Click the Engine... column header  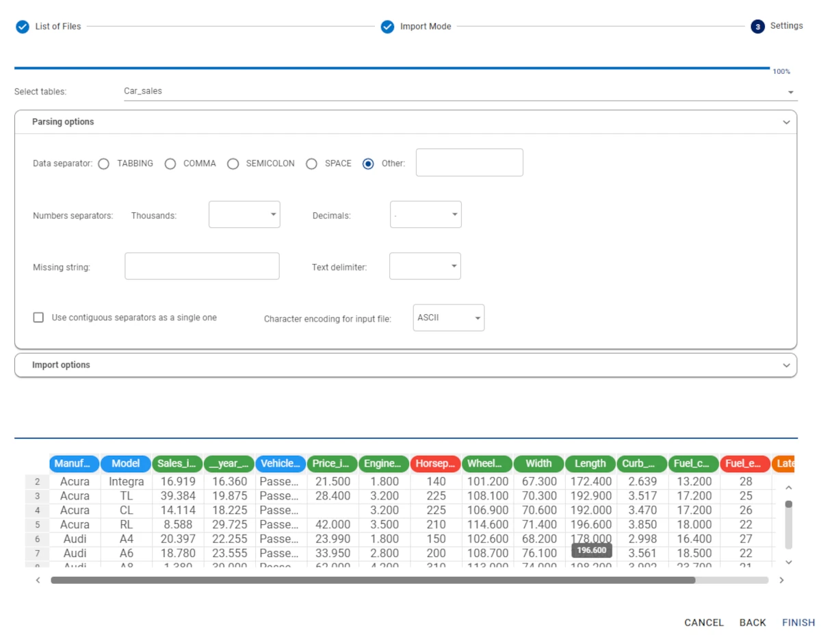click(384, 463)
